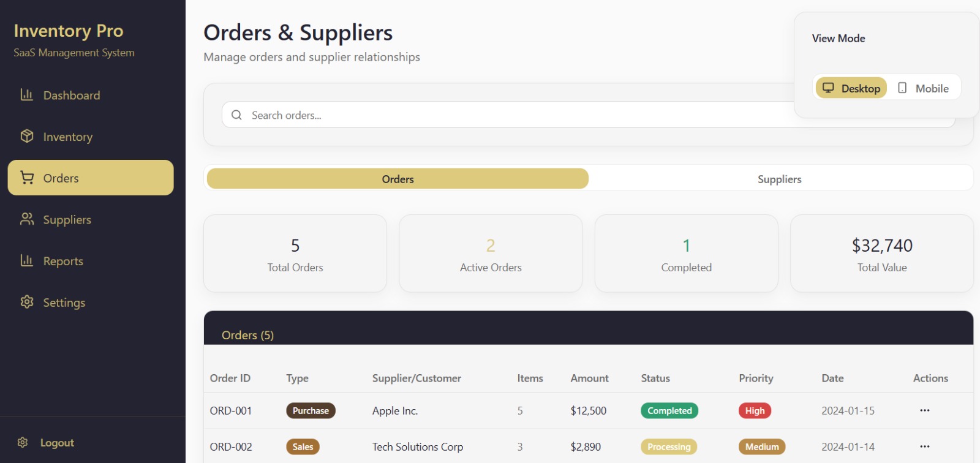Image resolution: width=980 pixels, height=463 pixels.
Task: Click the Completed status badge for ORD-001
Action: [x=669, y=411]
